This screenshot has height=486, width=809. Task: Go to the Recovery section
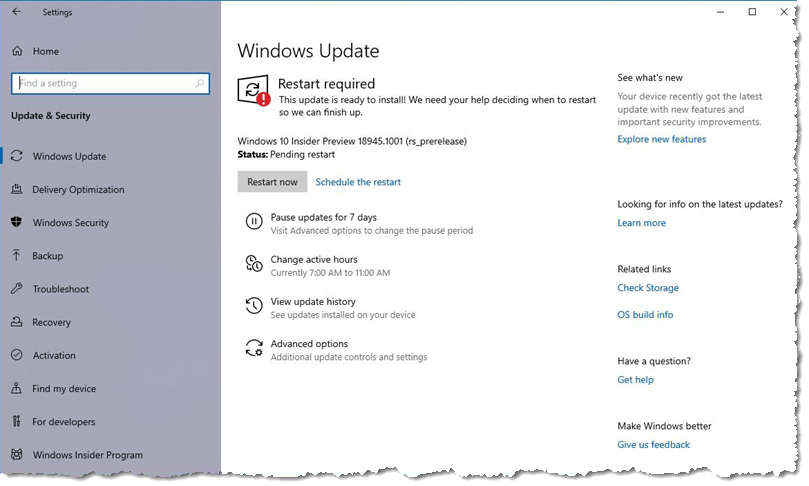point(51,322)
